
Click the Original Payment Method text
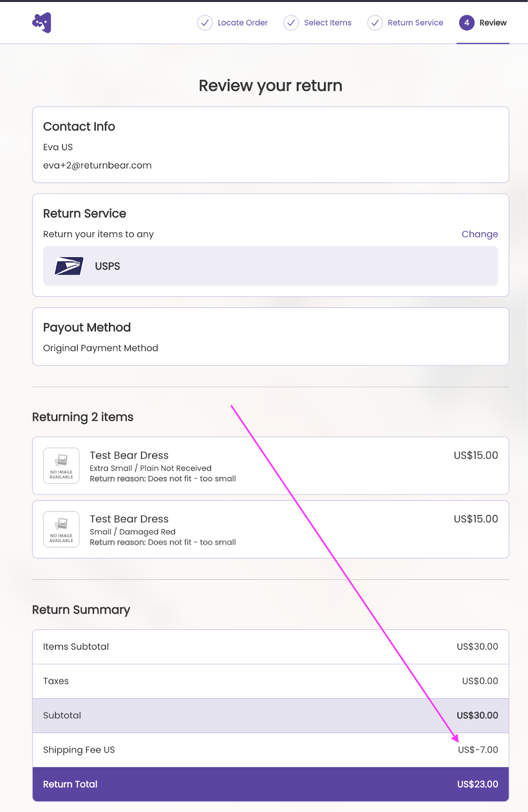(x=100, y=348)
